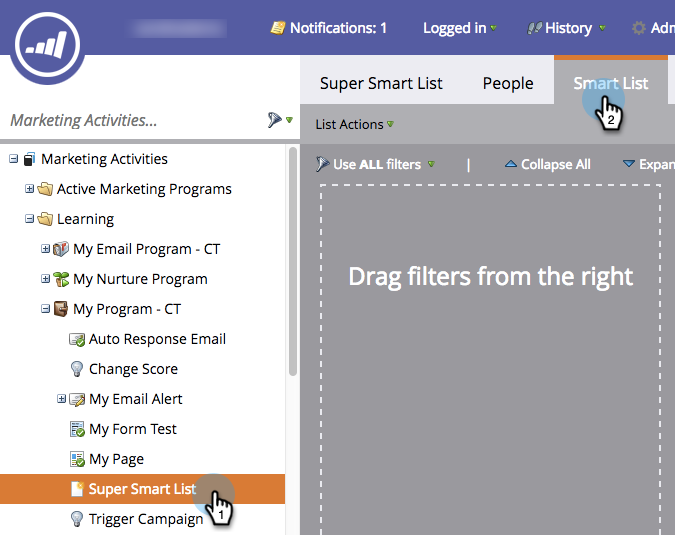
Task: Click the Super Smart List tree icon
Action: coord(77,489)
